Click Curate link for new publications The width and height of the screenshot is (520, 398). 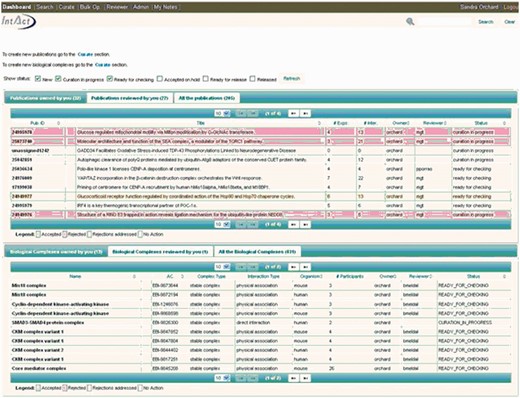pos(85,54)
